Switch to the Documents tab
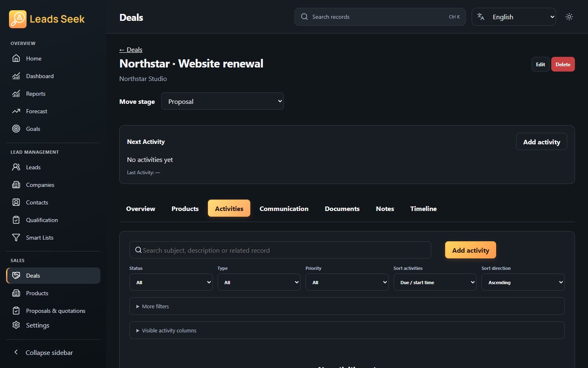 coord(342,209)
